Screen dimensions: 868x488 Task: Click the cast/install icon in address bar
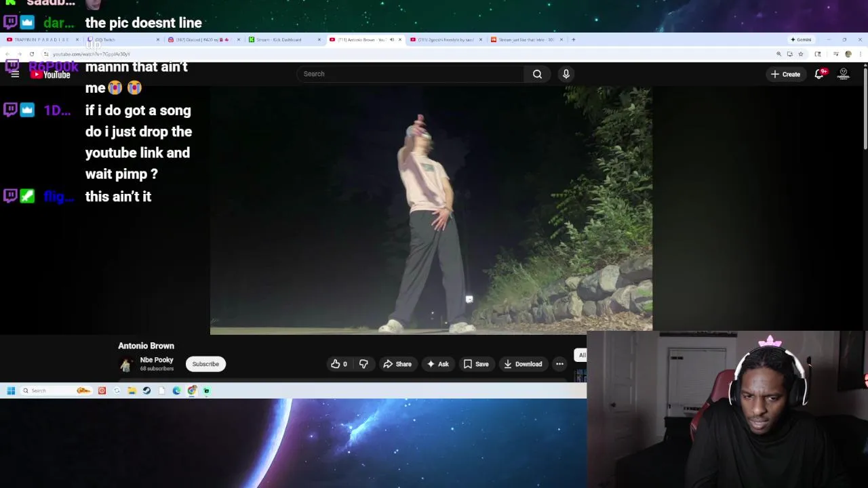click(789, 54)
